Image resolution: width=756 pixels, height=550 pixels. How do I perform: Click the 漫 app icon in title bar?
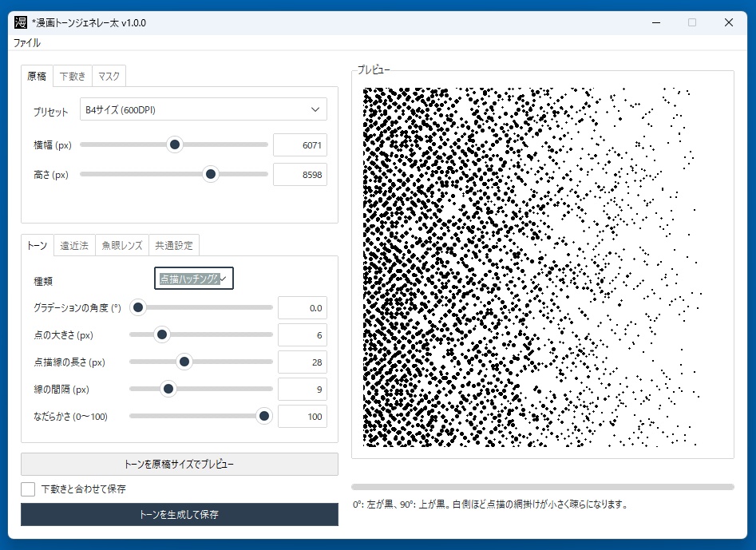tap(21, 22)
